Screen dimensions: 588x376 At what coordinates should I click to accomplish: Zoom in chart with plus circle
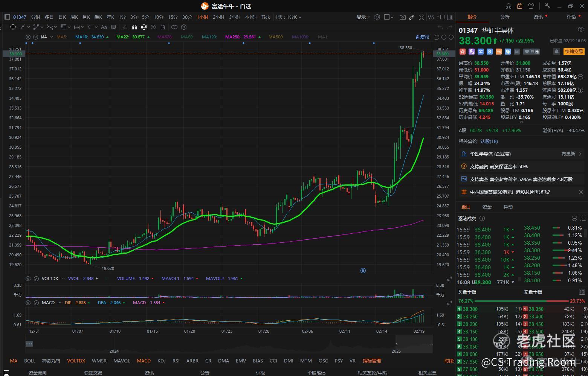click(451, 37)
